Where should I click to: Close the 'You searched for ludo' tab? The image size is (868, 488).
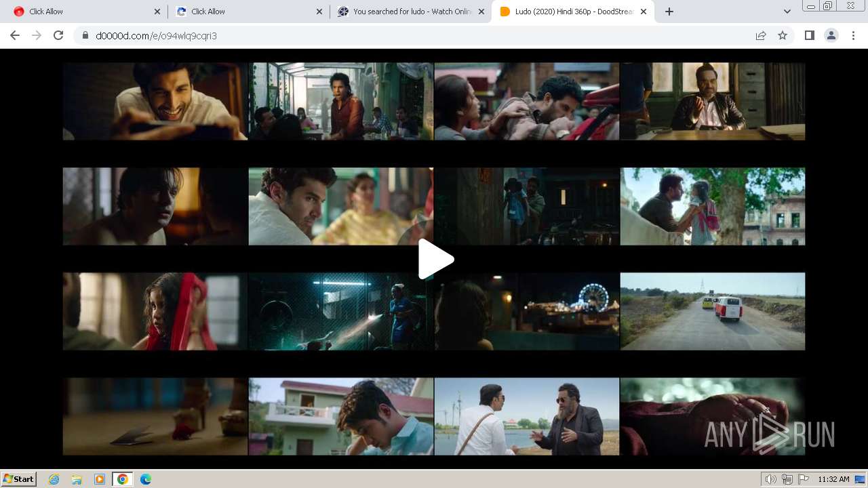tap(481, 12)
